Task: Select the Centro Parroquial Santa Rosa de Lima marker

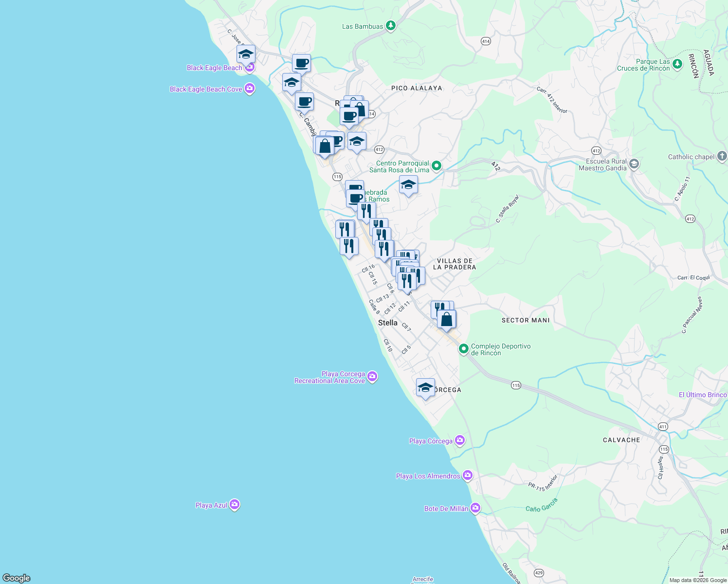Action: coord(436,165)
